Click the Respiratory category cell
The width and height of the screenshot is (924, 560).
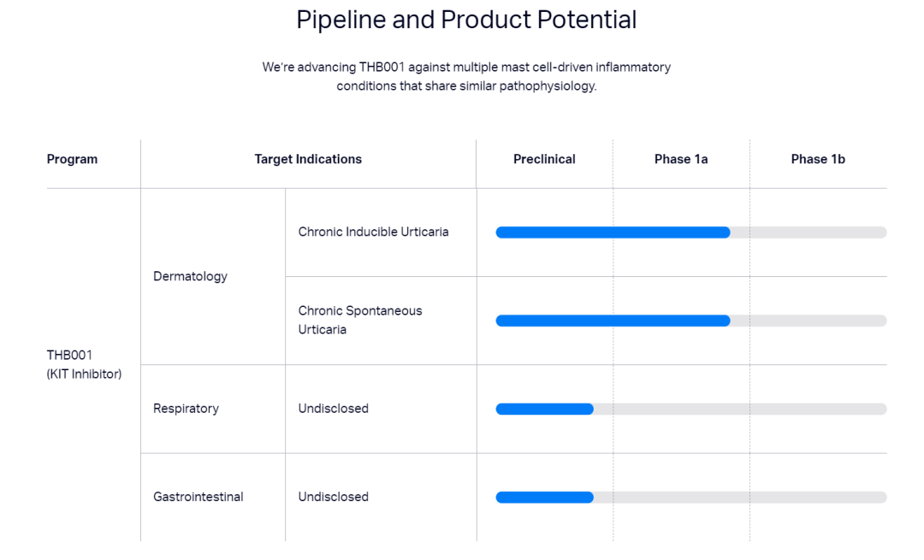point(186,409)
